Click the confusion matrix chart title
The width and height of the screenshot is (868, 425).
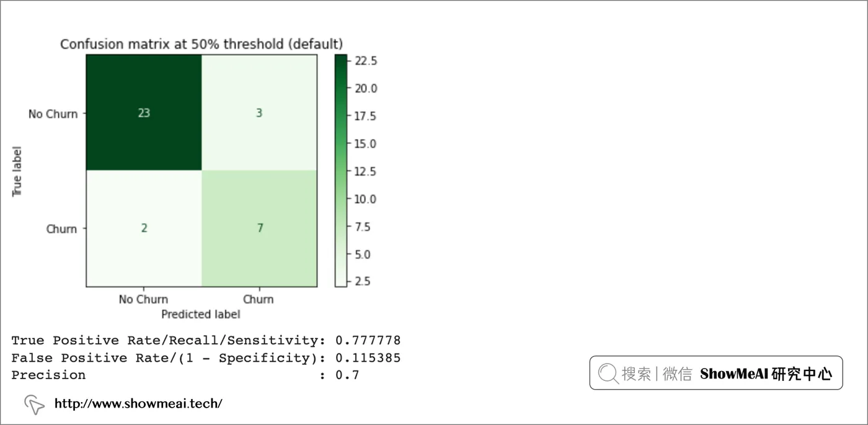point(201,44)
